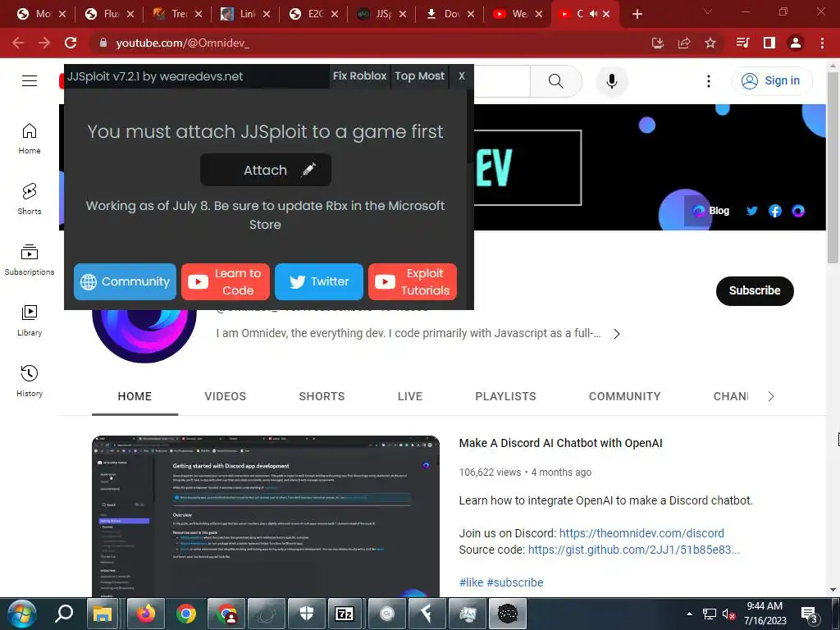The image size is (840, 630).
Task: Click the Sign in button
Action: (x=771, y=81)
